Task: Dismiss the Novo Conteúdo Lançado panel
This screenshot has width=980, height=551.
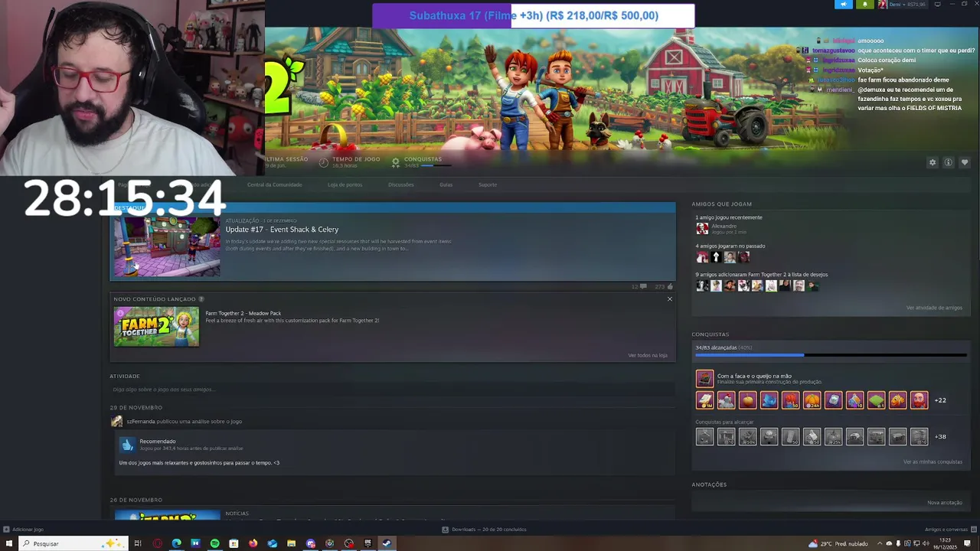Action: point(670,298)
